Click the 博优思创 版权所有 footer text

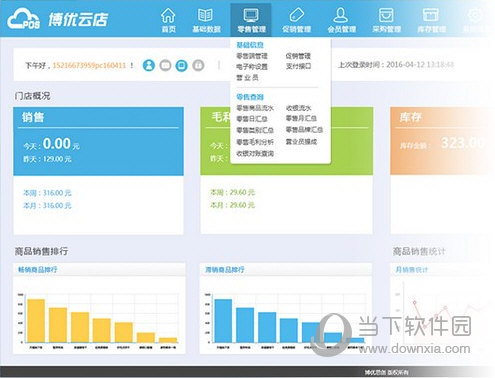tap(386, 372)
